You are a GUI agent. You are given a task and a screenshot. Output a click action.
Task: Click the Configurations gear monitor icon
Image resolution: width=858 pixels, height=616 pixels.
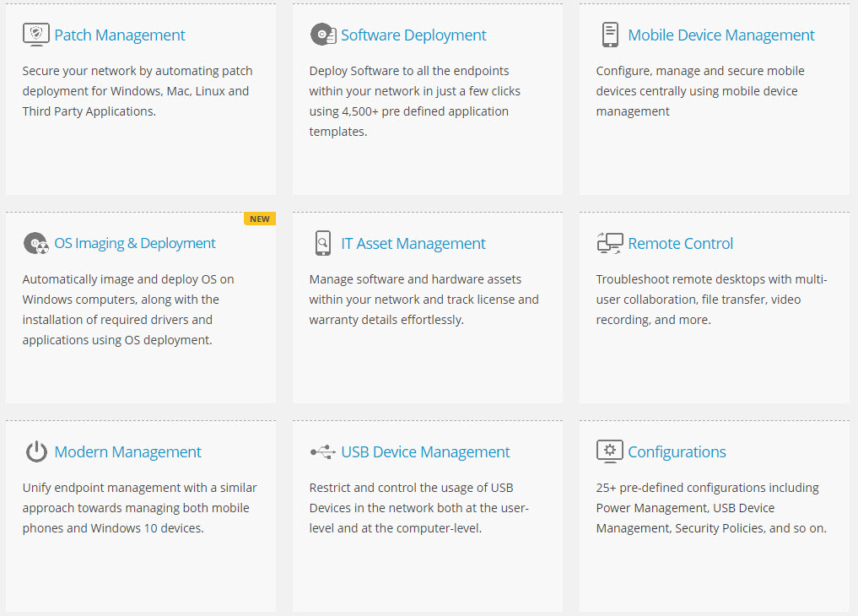(610, 452)
